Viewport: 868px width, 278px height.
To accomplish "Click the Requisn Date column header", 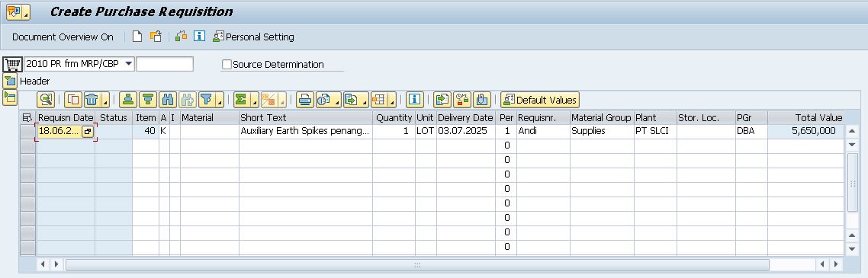I will tap(66, 118).
